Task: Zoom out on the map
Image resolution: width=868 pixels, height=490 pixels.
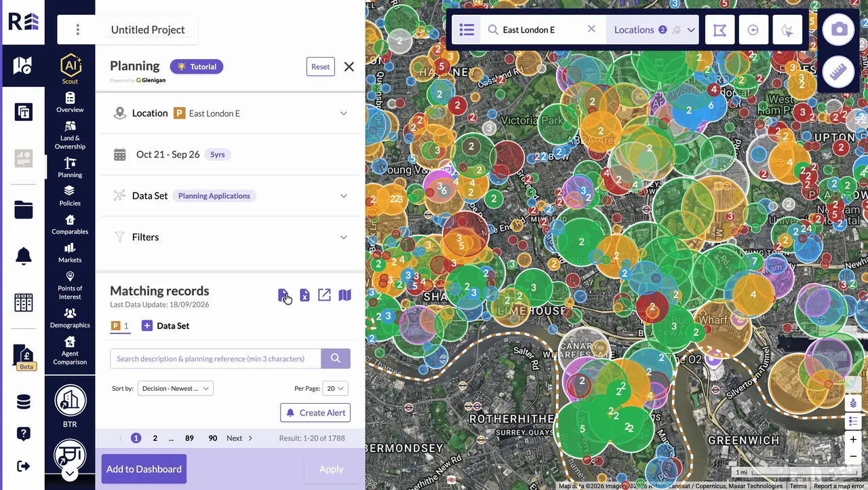Action: coord(853,456)
